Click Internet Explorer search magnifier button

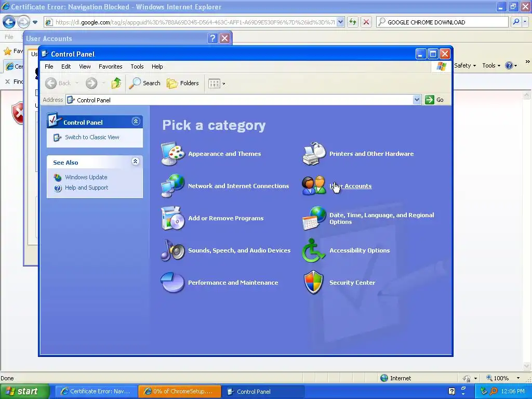(516, 22)
